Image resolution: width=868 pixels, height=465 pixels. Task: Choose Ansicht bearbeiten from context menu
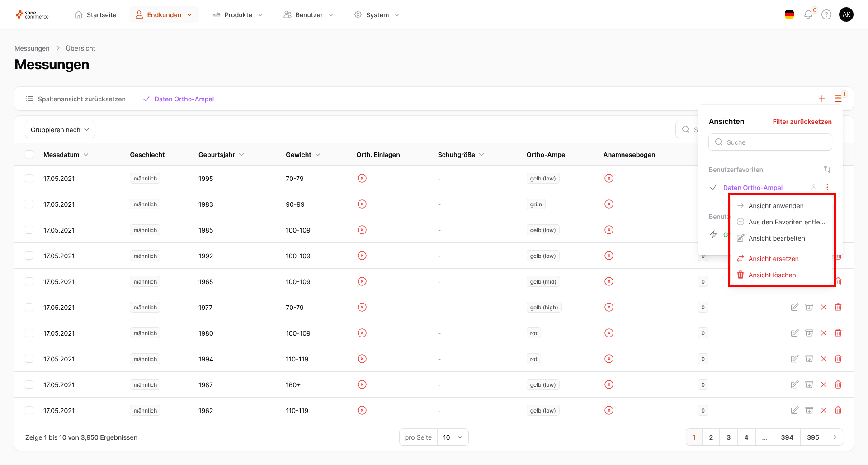point(776,238)
